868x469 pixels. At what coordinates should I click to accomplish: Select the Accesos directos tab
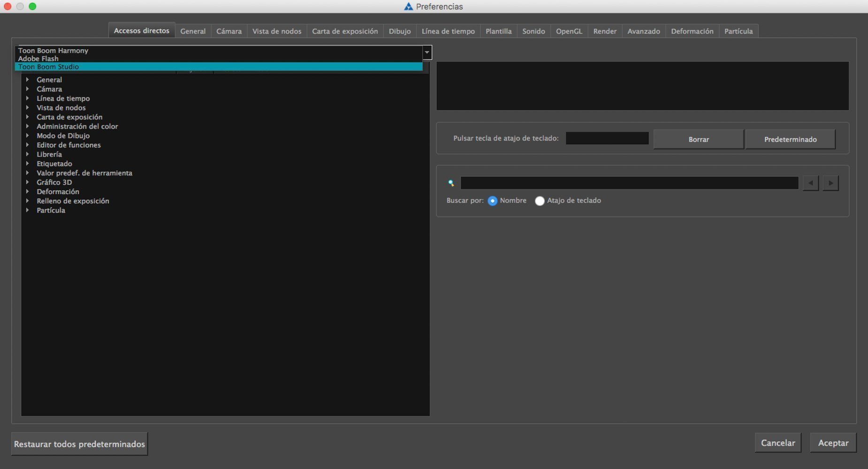point(142,30)
